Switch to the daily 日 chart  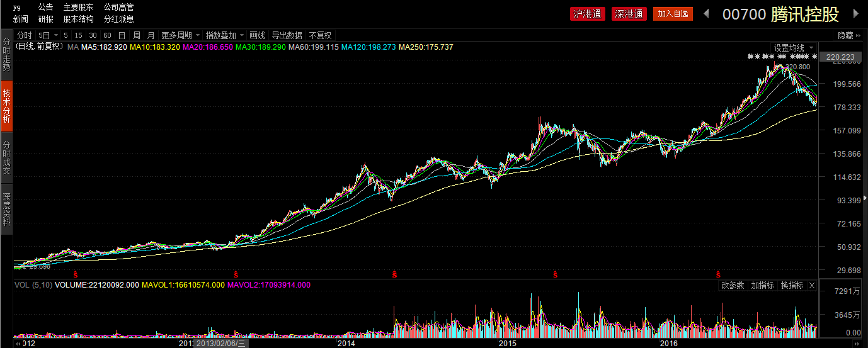click(x=122, y=35)
